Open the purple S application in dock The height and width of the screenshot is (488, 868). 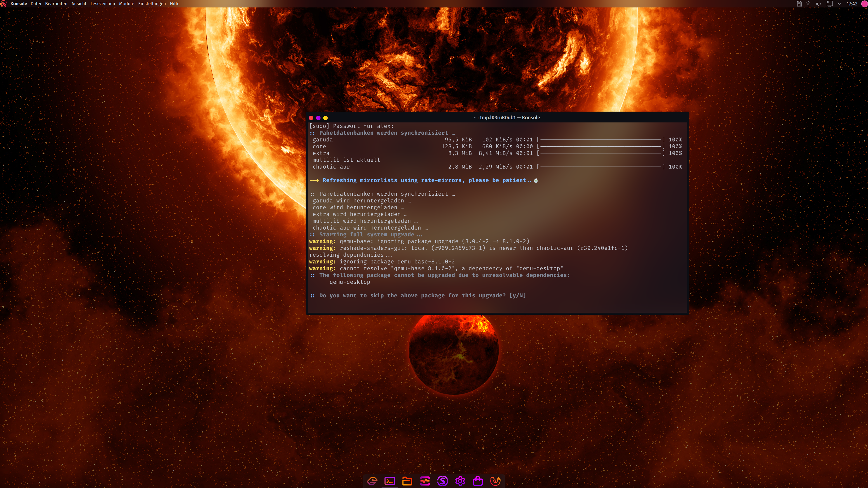[442, 481]
